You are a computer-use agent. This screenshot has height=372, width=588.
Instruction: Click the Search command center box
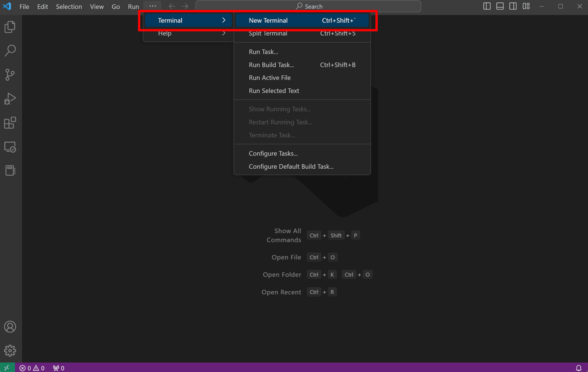click(308, 6)
